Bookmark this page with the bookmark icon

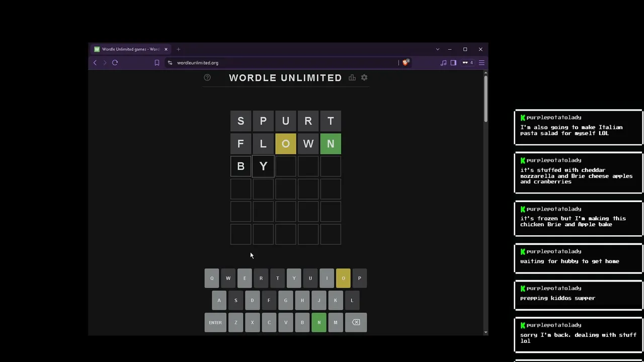click(157, 63)
